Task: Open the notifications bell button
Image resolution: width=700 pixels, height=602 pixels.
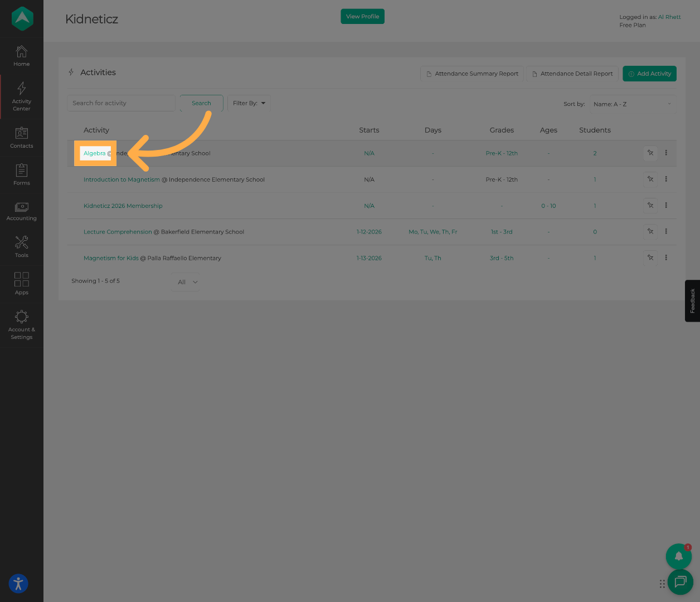Action: click(679, 556)
